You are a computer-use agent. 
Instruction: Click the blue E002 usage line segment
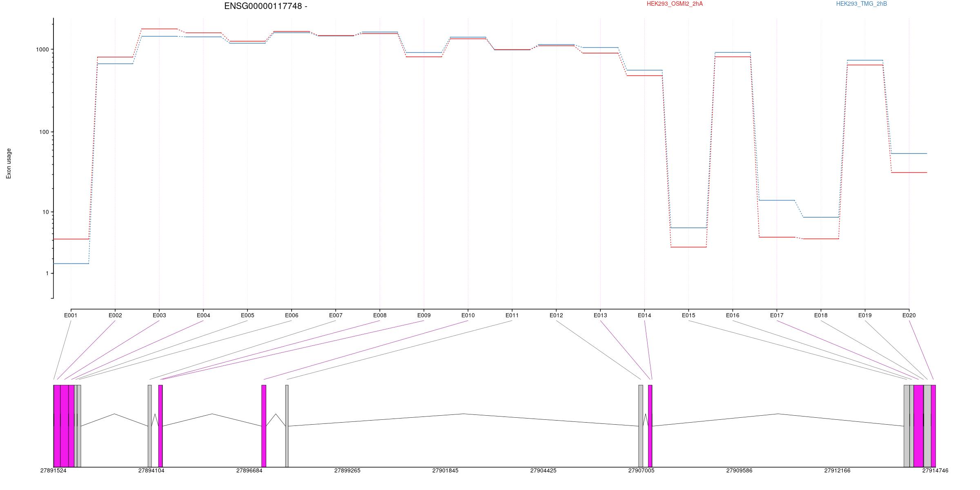pyautogui.click(x=115, y=64)
